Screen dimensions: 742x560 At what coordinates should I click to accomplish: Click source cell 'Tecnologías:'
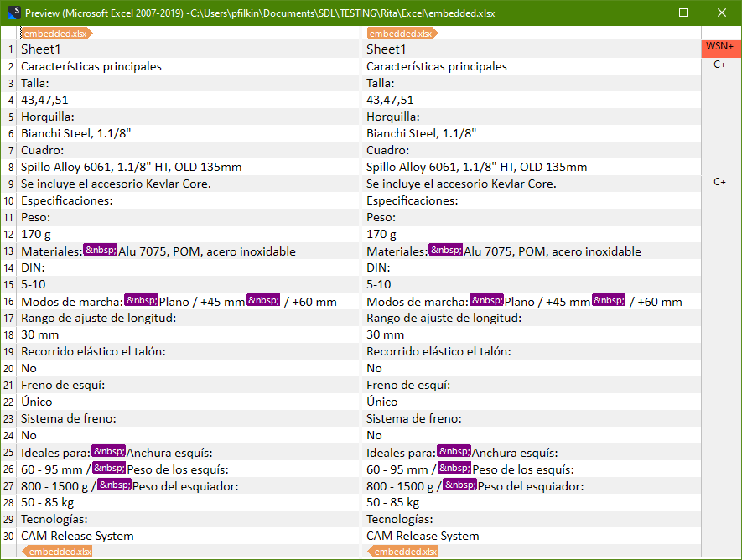[x=54, y=519]
